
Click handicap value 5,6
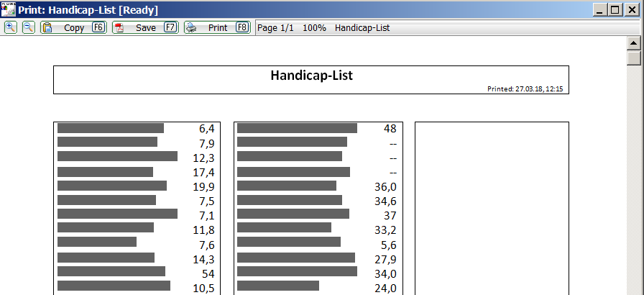coord(389,245)
